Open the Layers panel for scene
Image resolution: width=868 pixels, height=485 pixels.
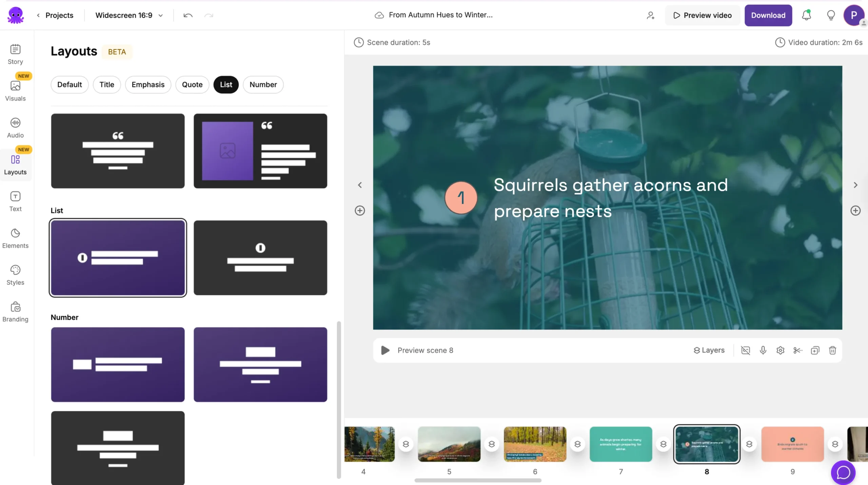[x=709, y=350]
